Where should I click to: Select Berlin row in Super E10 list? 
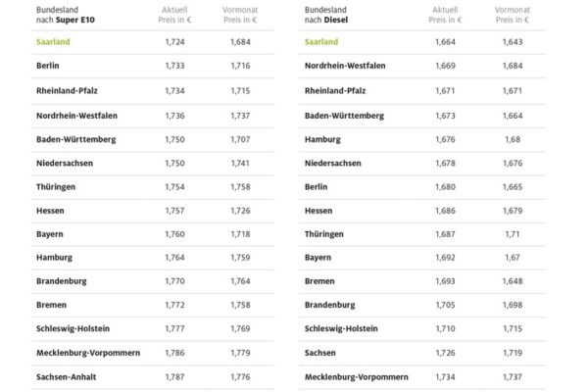point(50,66)
